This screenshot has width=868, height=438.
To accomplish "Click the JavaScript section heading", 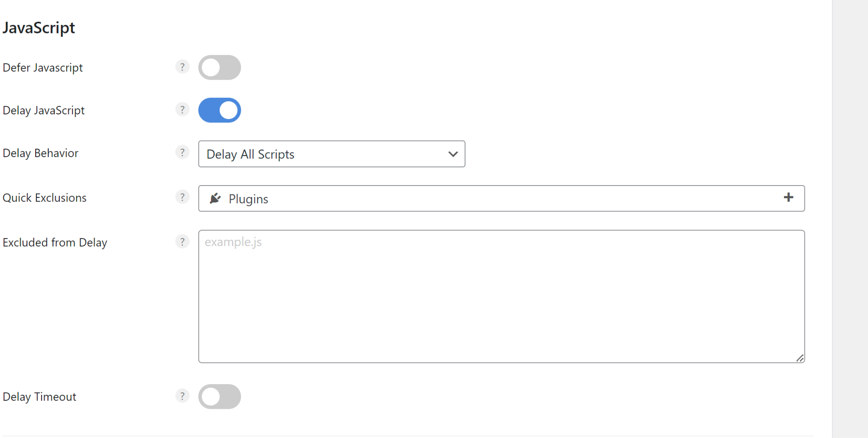I will point(39,28).
